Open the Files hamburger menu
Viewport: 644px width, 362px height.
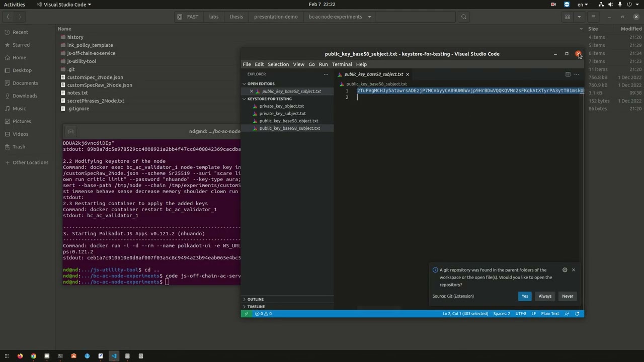point(593,17)
